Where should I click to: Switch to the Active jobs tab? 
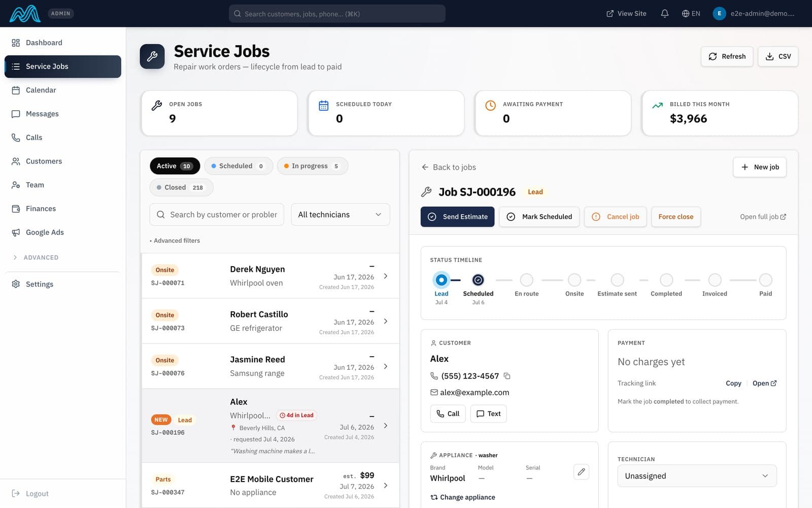[x=175, y=166]
